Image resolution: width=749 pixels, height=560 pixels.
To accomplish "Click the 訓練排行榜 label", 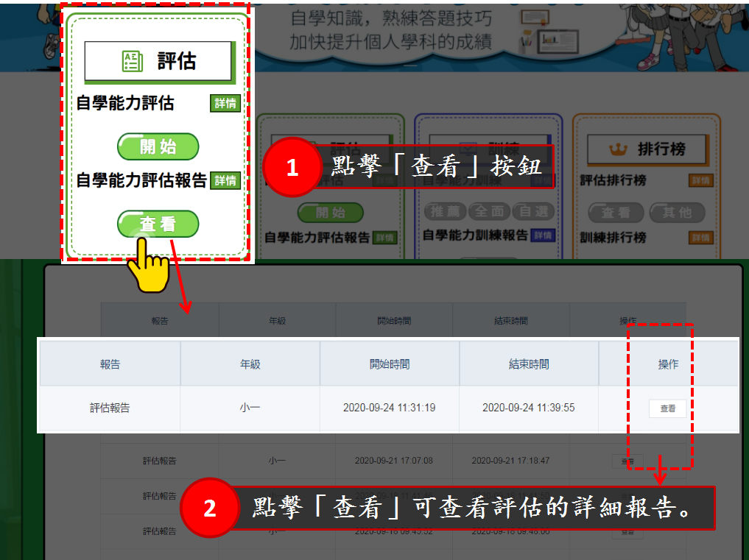I will [613, 238].
